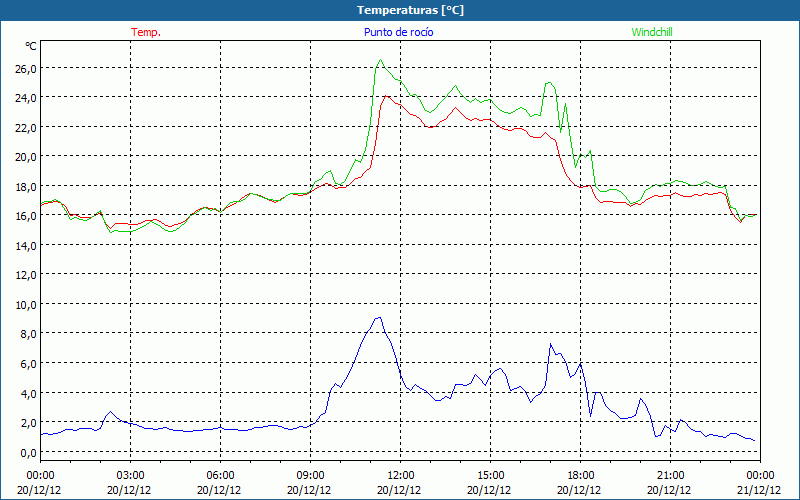Click the 06:00 time label

(220, 476)
